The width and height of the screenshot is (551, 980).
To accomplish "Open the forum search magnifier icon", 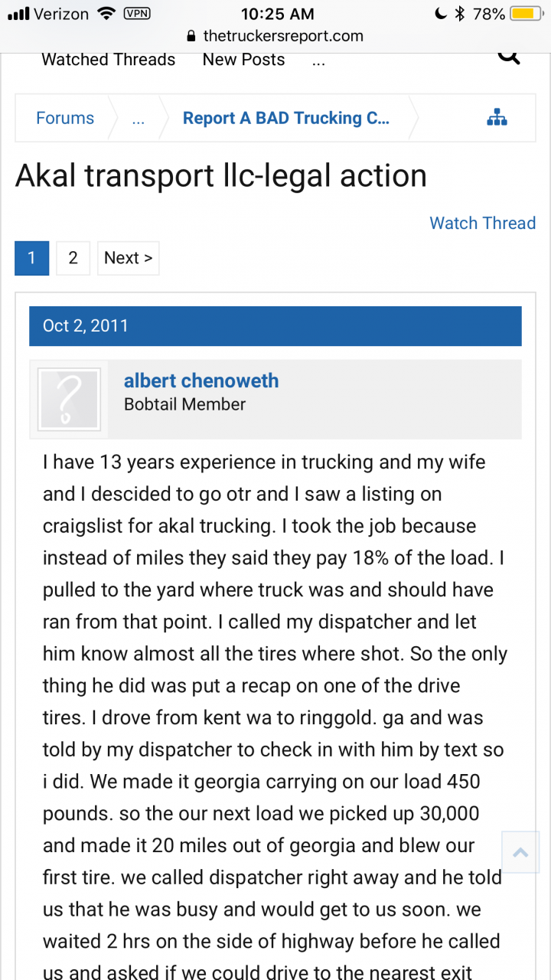I will (509, 57).
